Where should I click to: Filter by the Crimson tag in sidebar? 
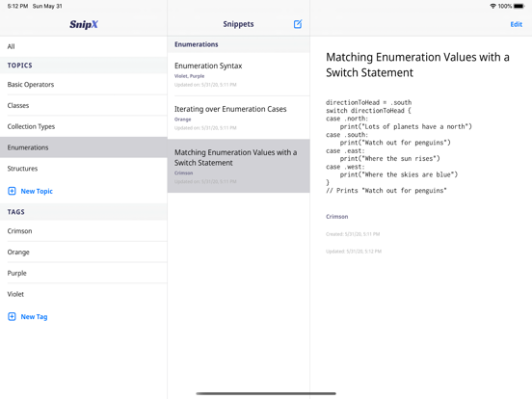click(x=84, y=231)
